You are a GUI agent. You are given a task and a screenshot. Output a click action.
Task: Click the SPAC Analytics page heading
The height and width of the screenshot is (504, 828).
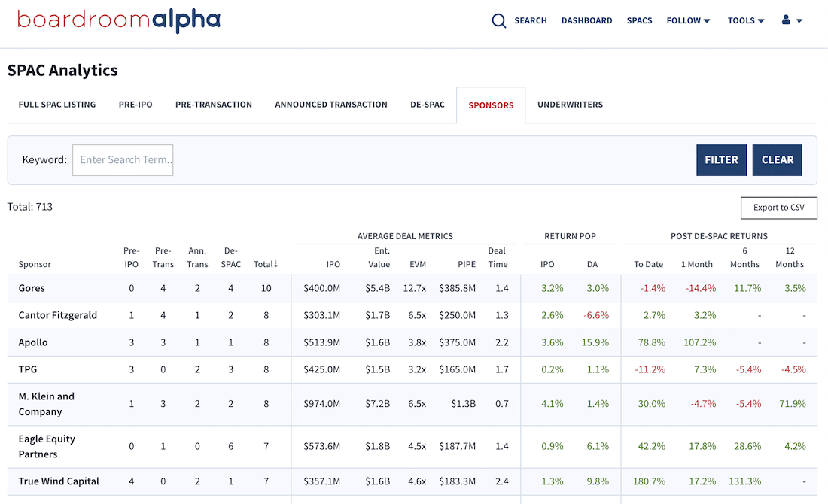click(62, 70)
